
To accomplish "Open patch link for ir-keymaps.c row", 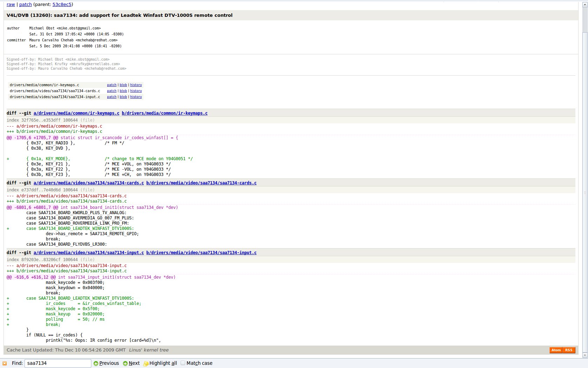I will point(112,85).
